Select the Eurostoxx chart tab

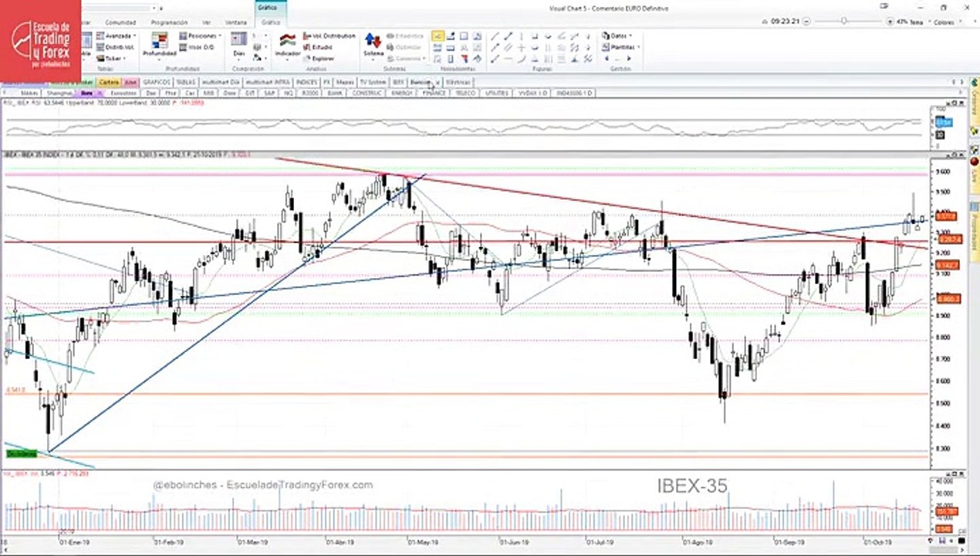click(x=123, y=93)
